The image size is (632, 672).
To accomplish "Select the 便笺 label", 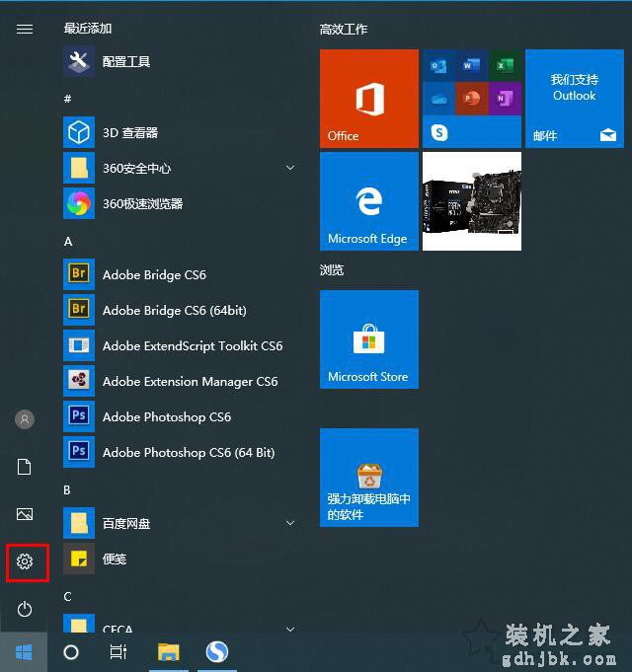I will (x=115, y=559).
